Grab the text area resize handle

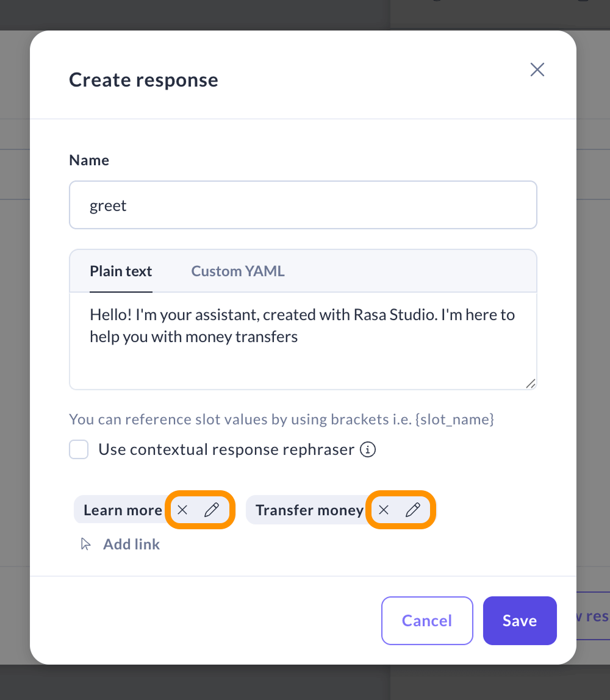tap(531, 384)
